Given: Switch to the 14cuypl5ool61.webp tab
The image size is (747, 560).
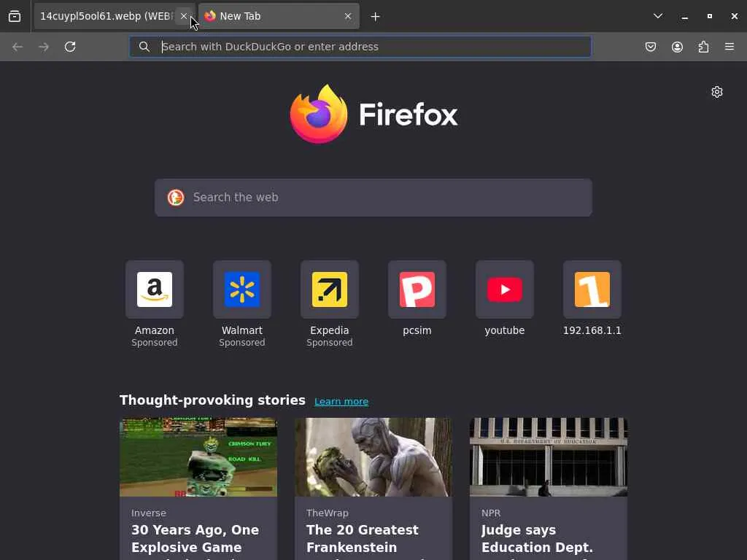Looking at the screenshot, I should (x=106, y=16).
